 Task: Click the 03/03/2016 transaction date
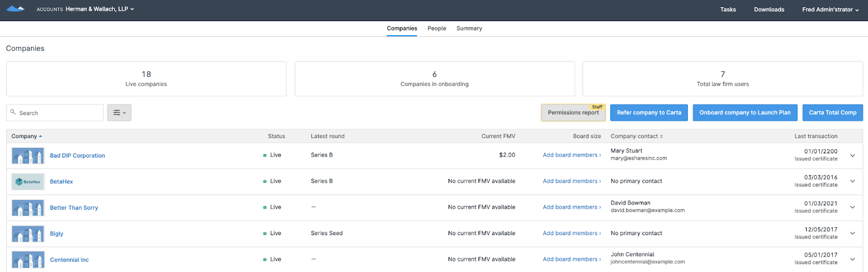pyautogui.click(x=821, y=177)
